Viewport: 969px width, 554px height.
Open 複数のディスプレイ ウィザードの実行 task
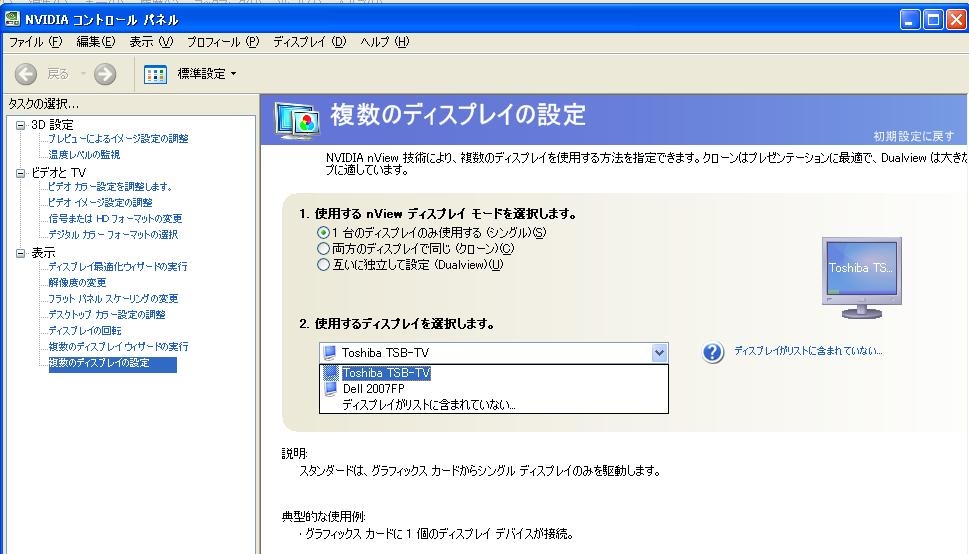click(x=119, y=347)
